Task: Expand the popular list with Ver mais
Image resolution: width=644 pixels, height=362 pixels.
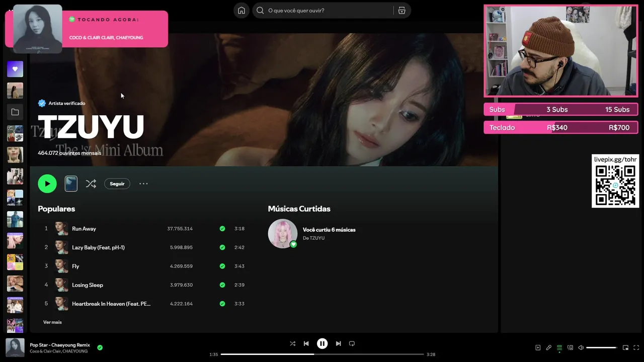Action: click(x=52, y=322)
